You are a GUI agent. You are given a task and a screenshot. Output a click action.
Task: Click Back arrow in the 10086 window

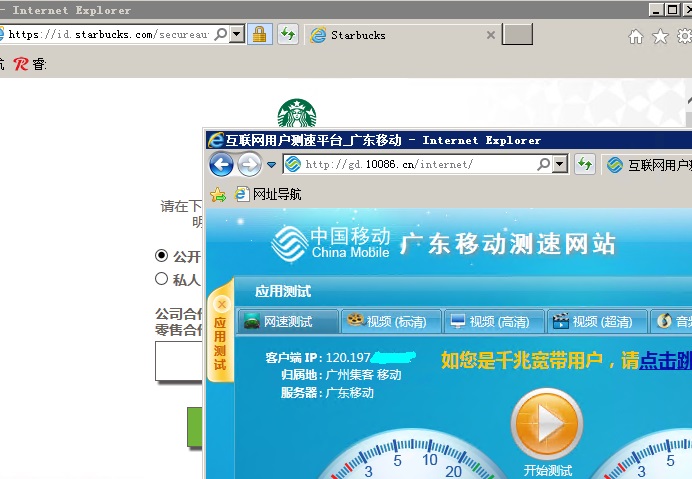pos(221,165)
